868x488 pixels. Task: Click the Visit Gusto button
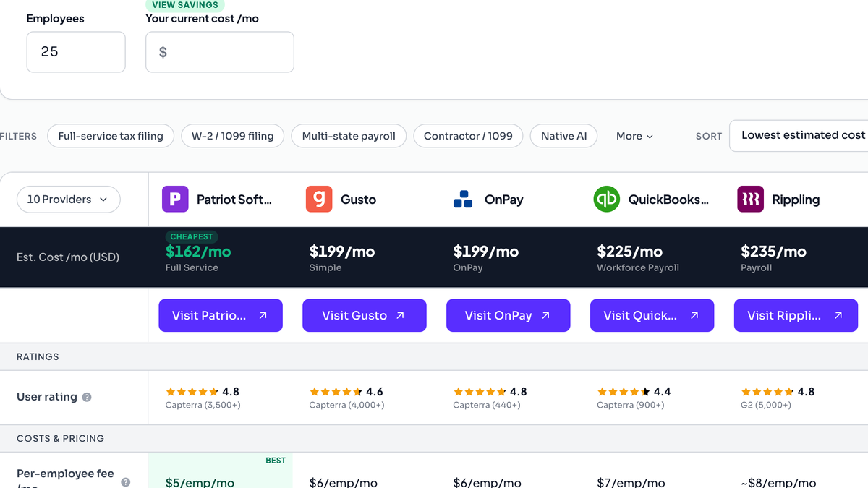coord(365,315)
